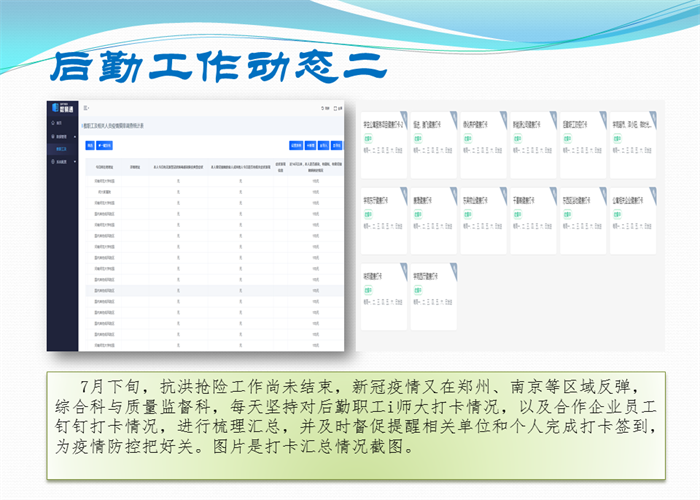The image size is (700, 500).
Task: Click the first of the four right-side blue buttons
Action: pyautogui.click(x=296, y=145)
